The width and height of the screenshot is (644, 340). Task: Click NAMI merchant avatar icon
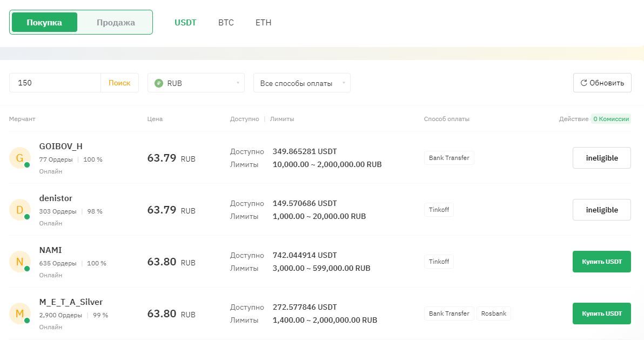point(19,262)
